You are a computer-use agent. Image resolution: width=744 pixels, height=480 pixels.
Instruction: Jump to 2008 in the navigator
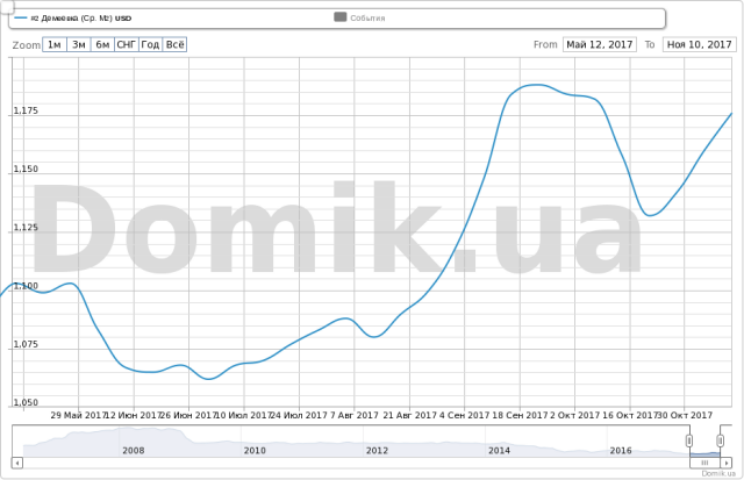(133, 450)
